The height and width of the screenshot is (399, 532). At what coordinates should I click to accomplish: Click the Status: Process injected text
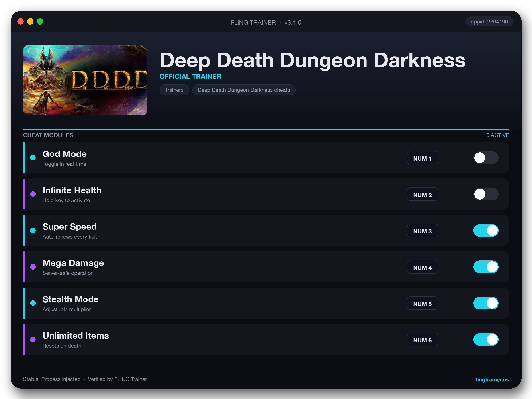click(52, 379)
